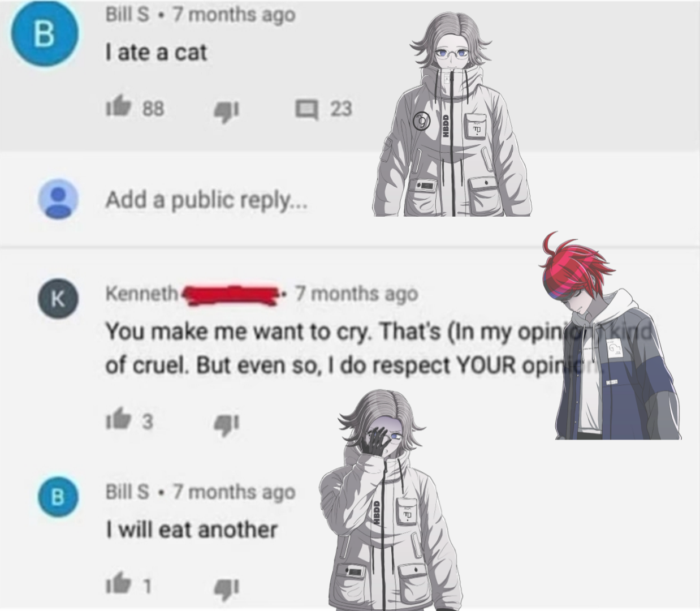Click the "7 months ago" timestamp on the top comment

click(x=234, y=15)
